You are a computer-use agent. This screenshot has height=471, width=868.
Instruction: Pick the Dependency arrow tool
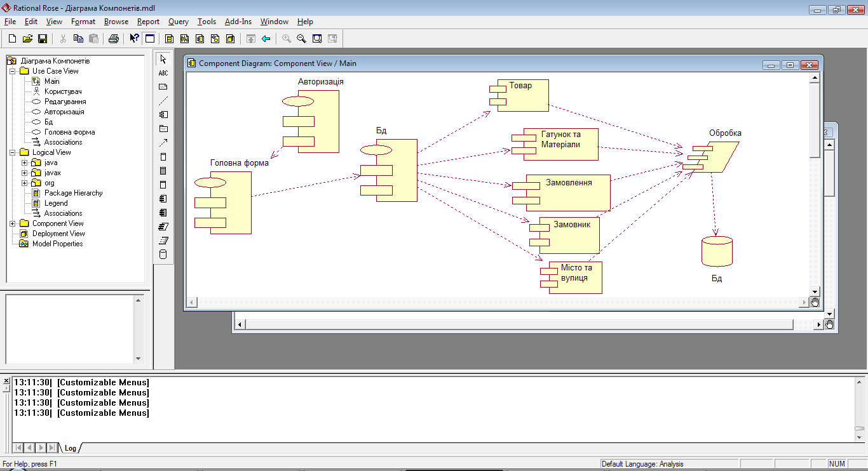163,143
